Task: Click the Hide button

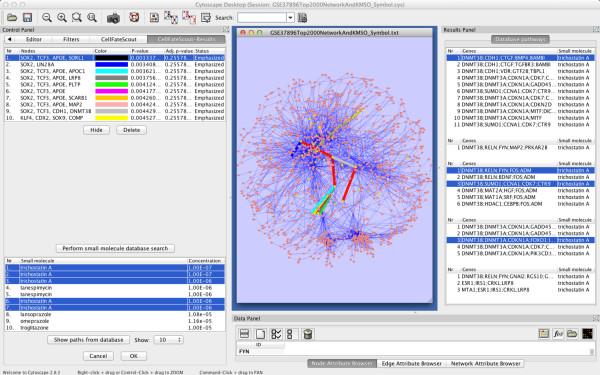Action: (x=96, y=130)
